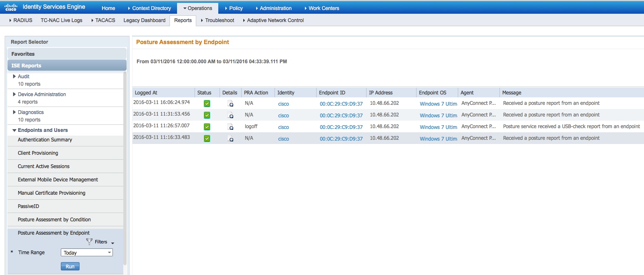Open the TACACS submenu

pos(103,20)
